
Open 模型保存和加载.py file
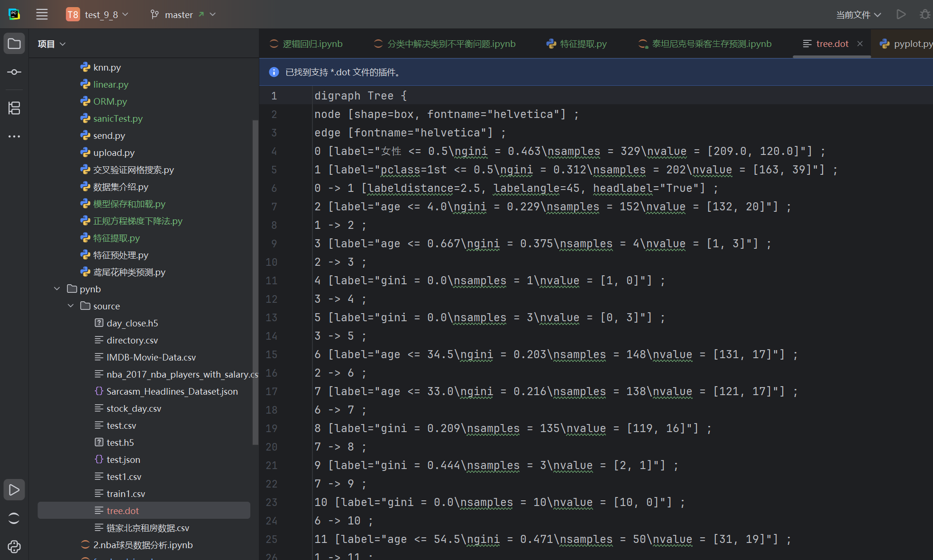pyautogui.click(x=129, y=204)
